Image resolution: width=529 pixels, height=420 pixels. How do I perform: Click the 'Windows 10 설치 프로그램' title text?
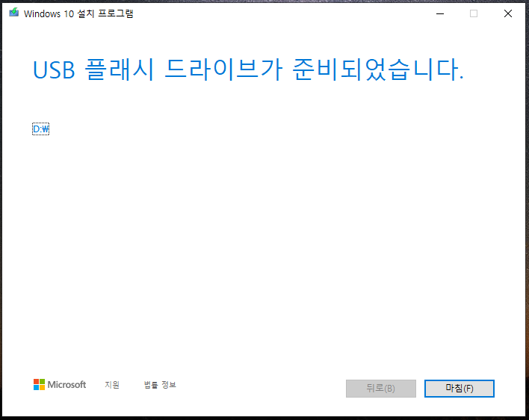pyautogui.click(x=78, y=13)
